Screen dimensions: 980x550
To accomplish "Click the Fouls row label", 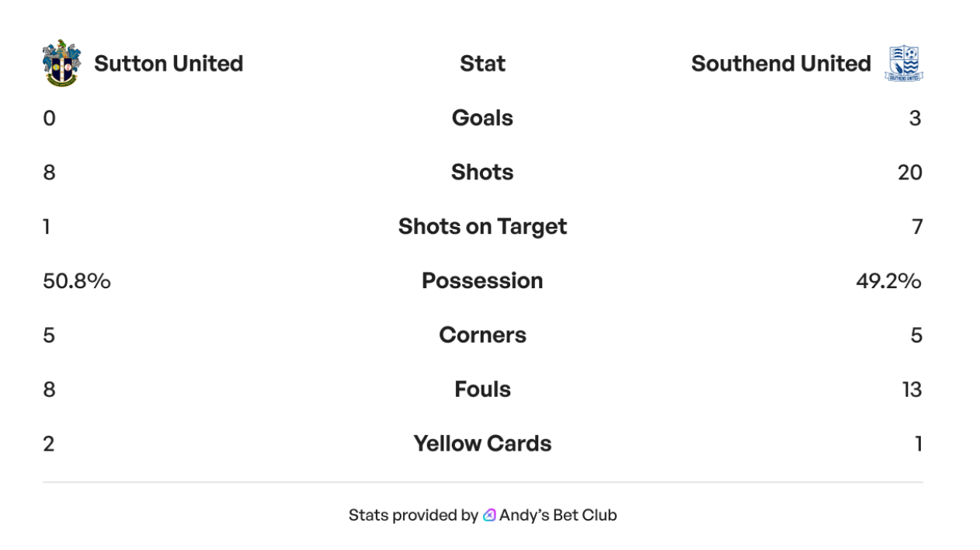I will click(482, 390).
